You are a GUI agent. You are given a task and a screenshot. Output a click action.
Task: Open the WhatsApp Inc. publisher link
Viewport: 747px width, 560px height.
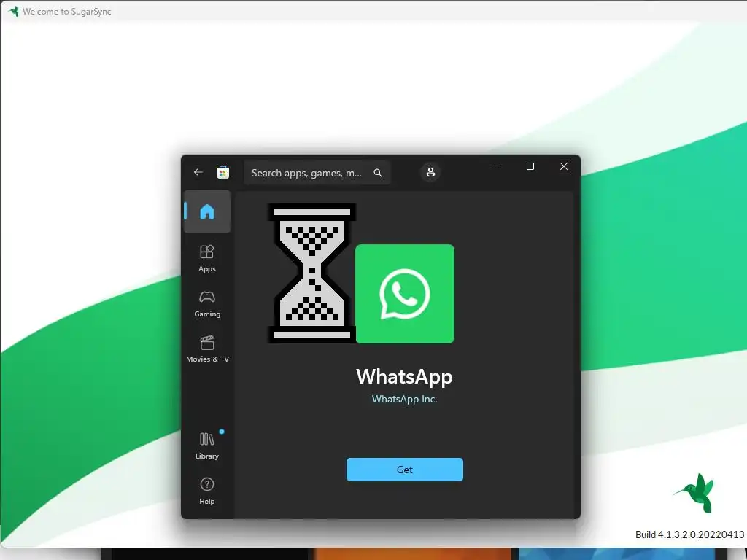click(x=404, y=399)
